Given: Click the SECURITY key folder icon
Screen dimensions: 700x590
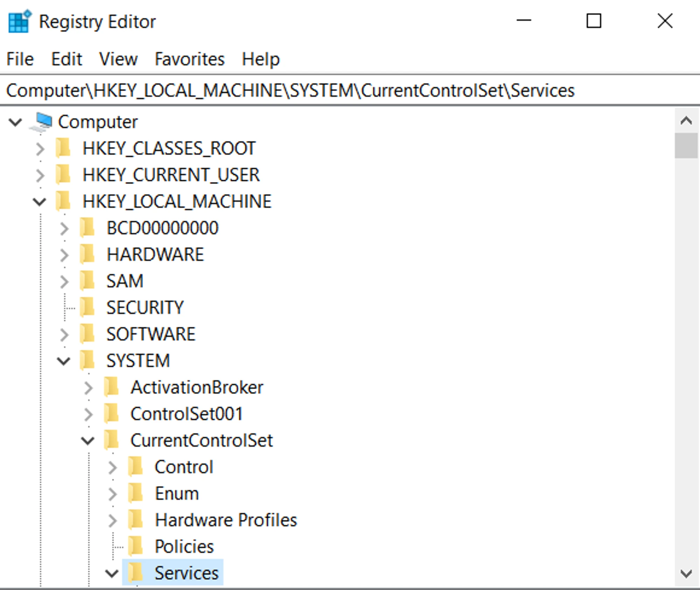Looking at the screenshot, I should 87,308.
